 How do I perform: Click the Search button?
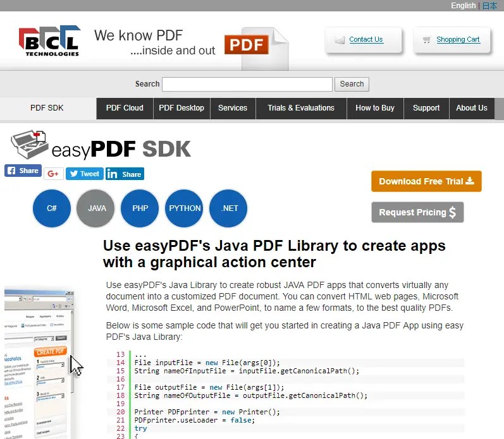[352, 84]
